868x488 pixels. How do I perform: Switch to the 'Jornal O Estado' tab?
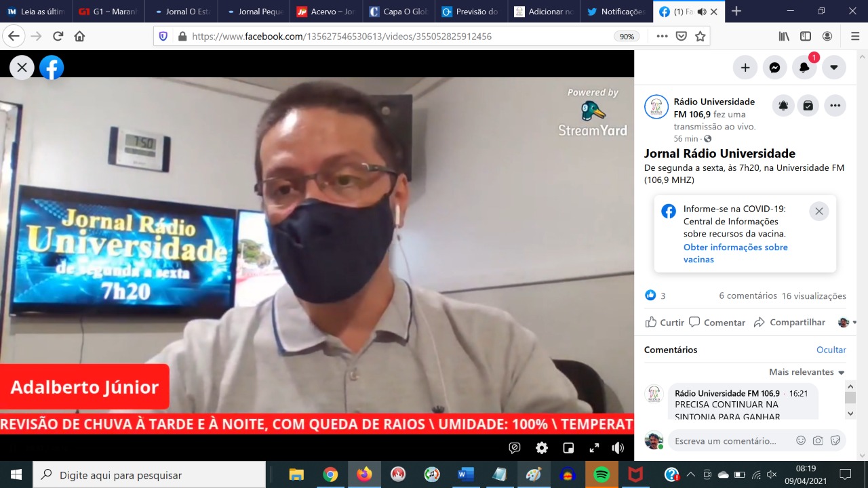(182, 12)
